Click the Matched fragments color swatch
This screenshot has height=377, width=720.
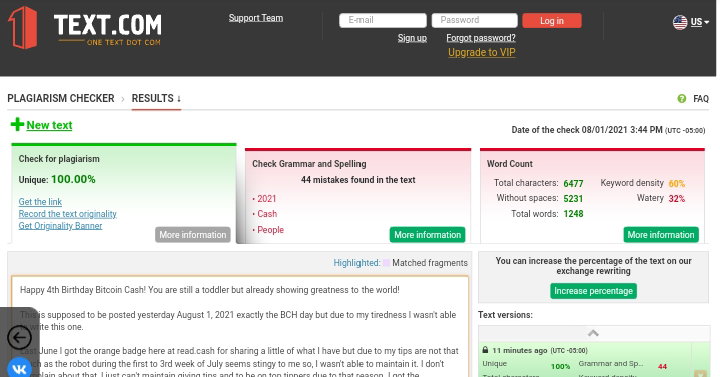click(386, 263)
